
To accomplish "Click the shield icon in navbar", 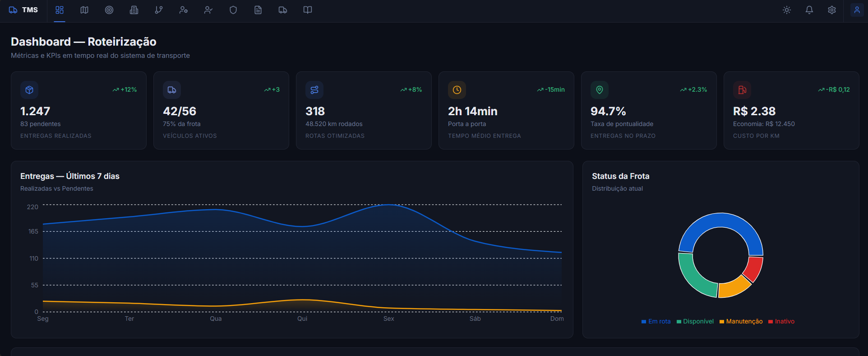I will [x=233, y=10].
